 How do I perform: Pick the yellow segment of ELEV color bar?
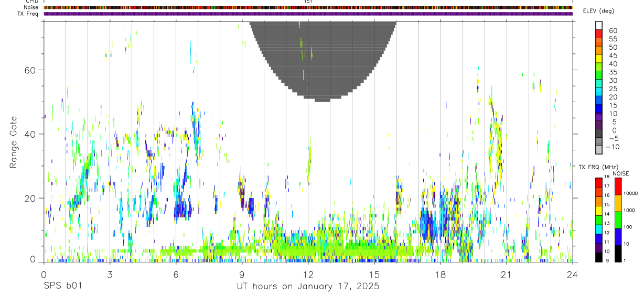pyautogui.click(x=599, y=59)
